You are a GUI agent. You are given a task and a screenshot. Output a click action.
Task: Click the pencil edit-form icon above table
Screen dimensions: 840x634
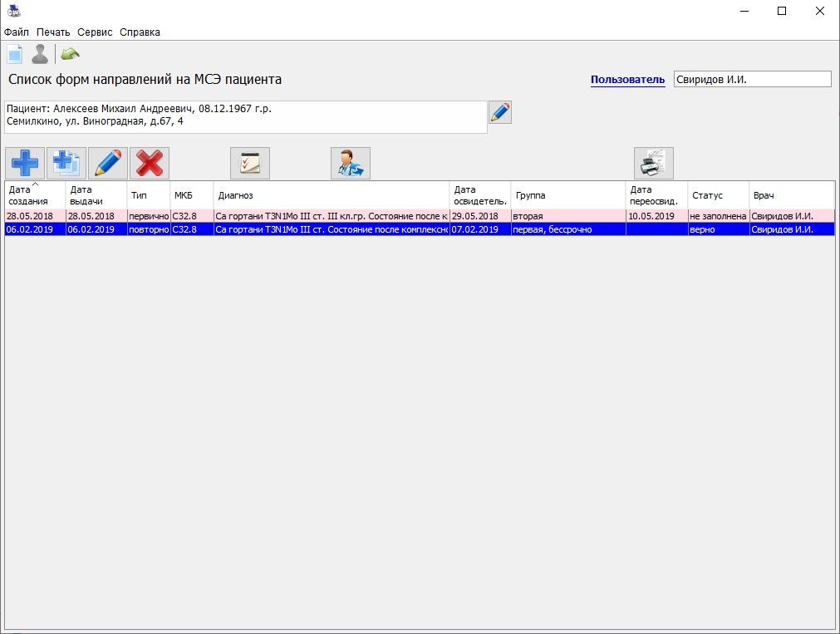tap(108, 164)
